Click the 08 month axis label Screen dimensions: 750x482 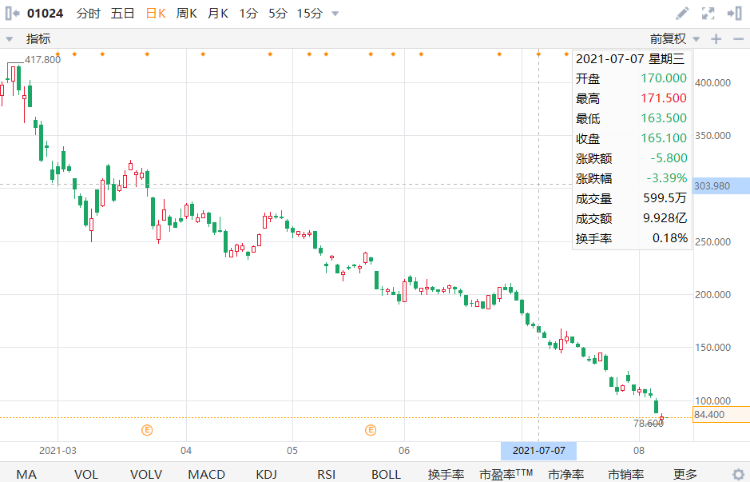pos(639,450)
